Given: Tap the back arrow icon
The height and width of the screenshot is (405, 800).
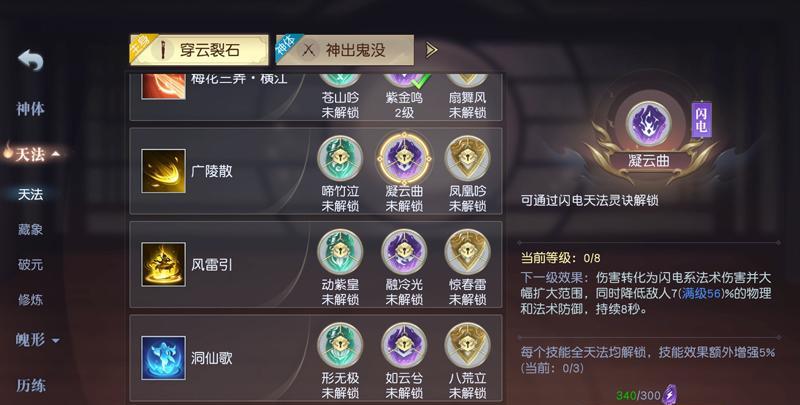Looking at the screenshot, I should pyautogui.click(x=31, y=60).
